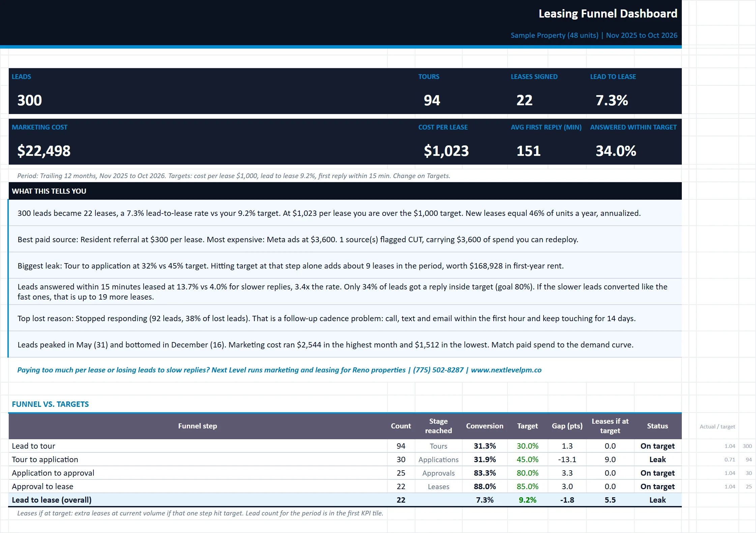This screenshot has height=533, width=756.
Task: Select the Leak status for Tour to application
Action: [x=658, y=459]
